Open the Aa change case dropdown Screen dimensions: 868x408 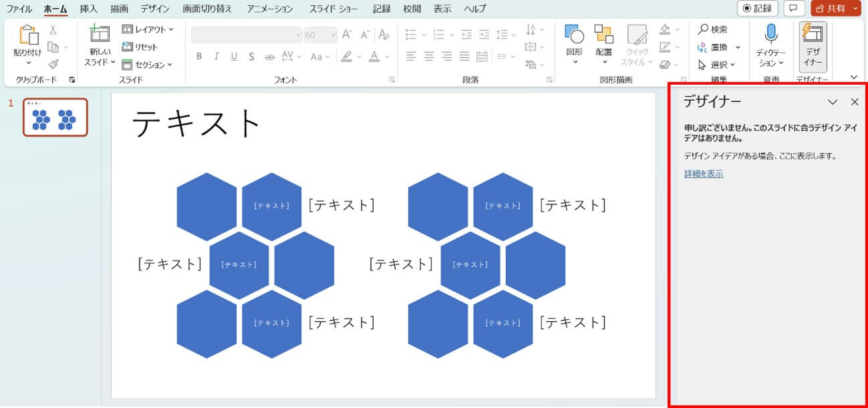[319, 57]
